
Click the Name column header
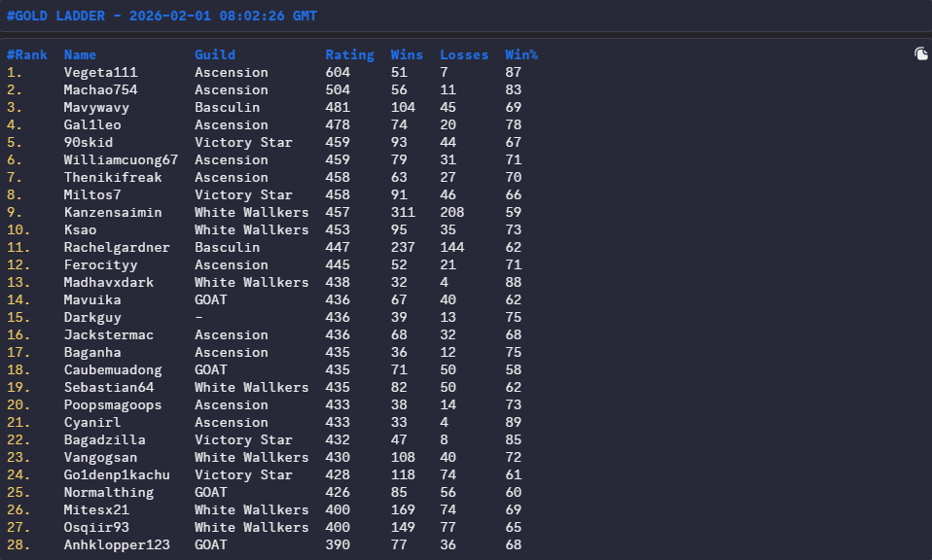tap(80, 55)
